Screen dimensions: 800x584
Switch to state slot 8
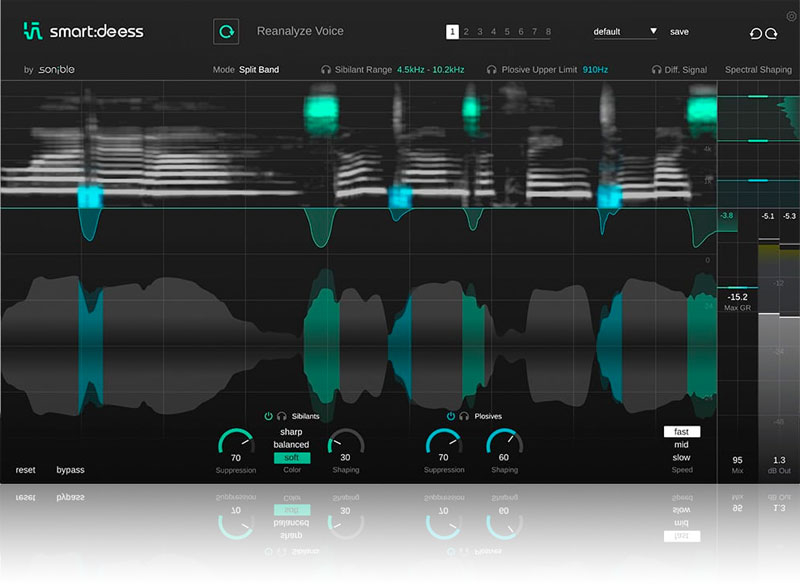(x=548, y=32)
